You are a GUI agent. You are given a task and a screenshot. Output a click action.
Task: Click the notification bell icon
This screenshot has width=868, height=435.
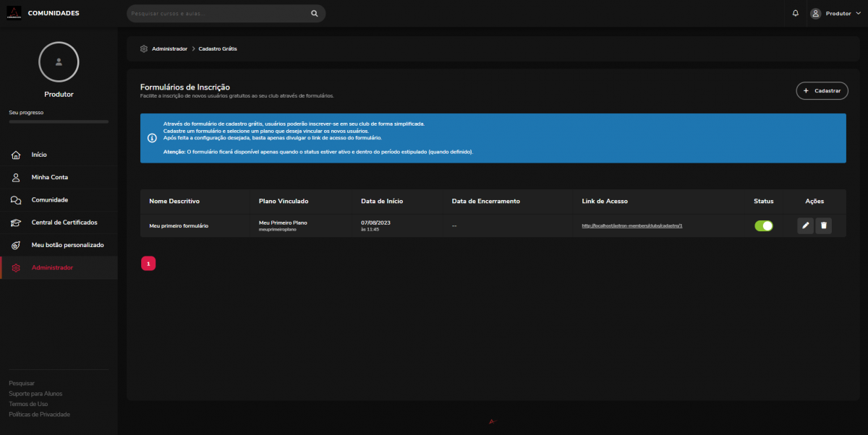click(796, 13)
